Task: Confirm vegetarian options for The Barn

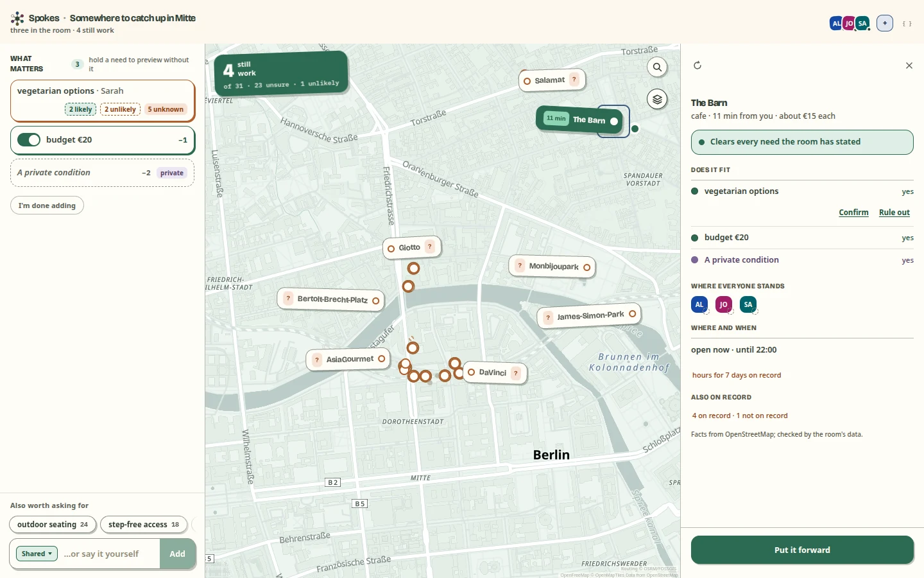Action: pos(853,213)
